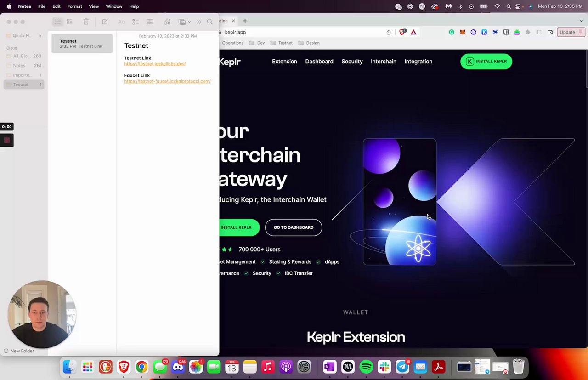
Task: Open the Apple menu
Action: tap(9, 6)
